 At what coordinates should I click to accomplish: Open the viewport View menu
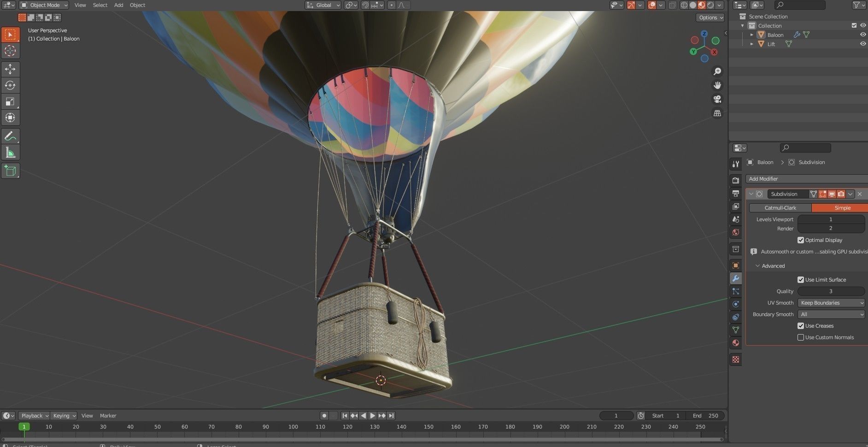coord(80,5)
